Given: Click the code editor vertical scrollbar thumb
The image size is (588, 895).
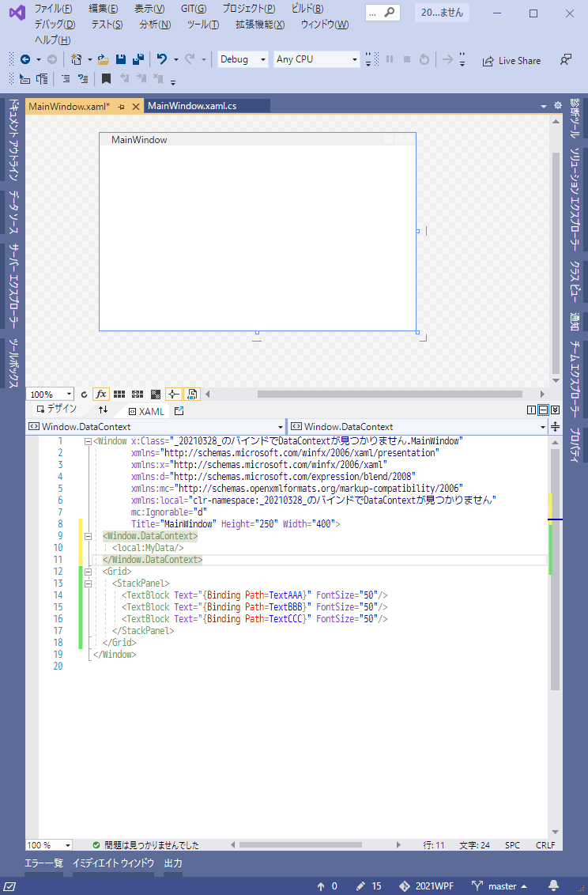Looking at the screenshot, I should pyautogui.click(x=555, y=568).
